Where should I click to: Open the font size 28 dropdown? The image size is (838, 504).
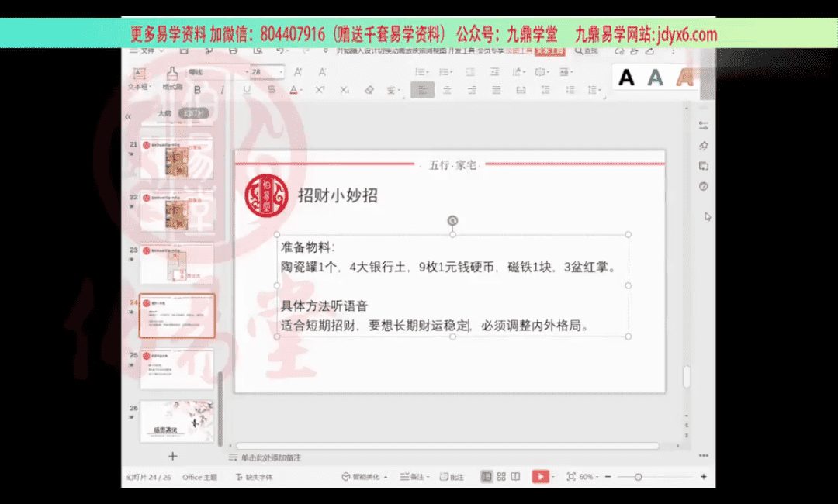[x=280, y=72]
